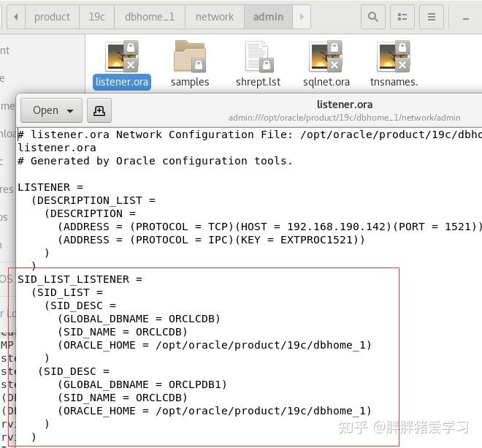
Task: Click the '(SID_LIST =' line
Action: pyautogui.click(x=67, y=292)
